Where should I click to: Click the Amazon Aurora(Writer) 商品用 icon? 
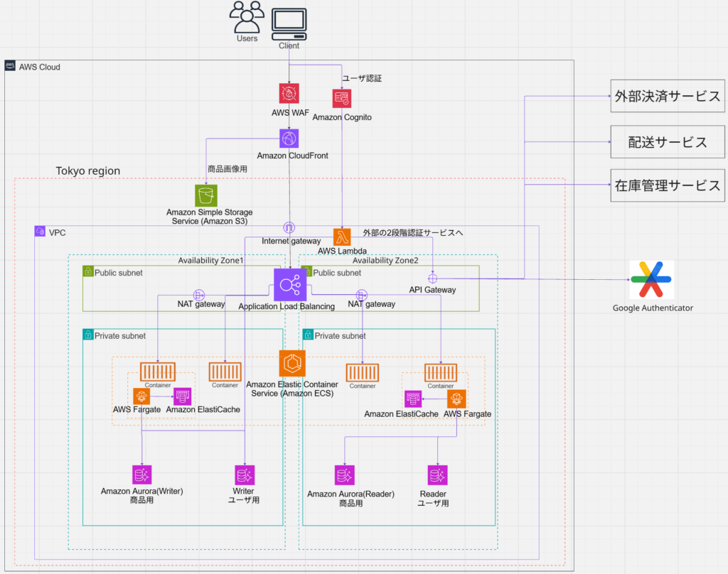(x=142, y=475)
